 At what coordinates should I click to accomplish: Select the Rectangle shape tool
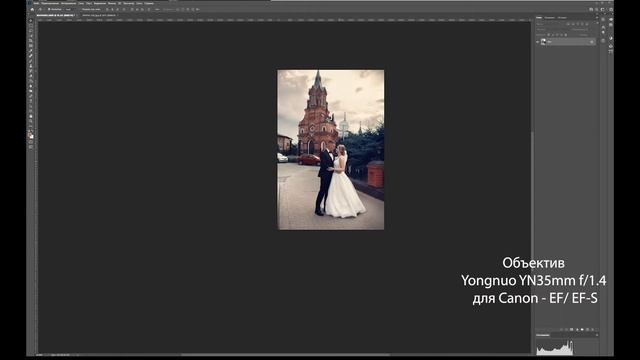coord(31,111)
